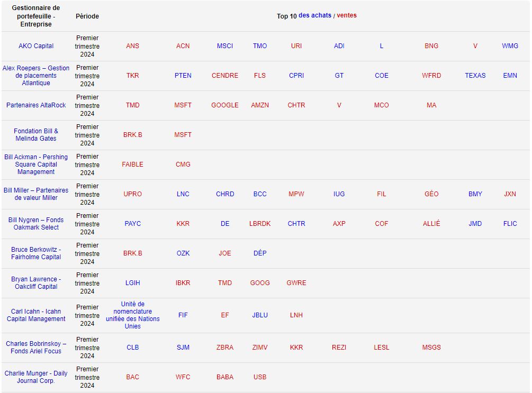Open Bill Ackman - Pershing Square link

click(x=36, y=164)
